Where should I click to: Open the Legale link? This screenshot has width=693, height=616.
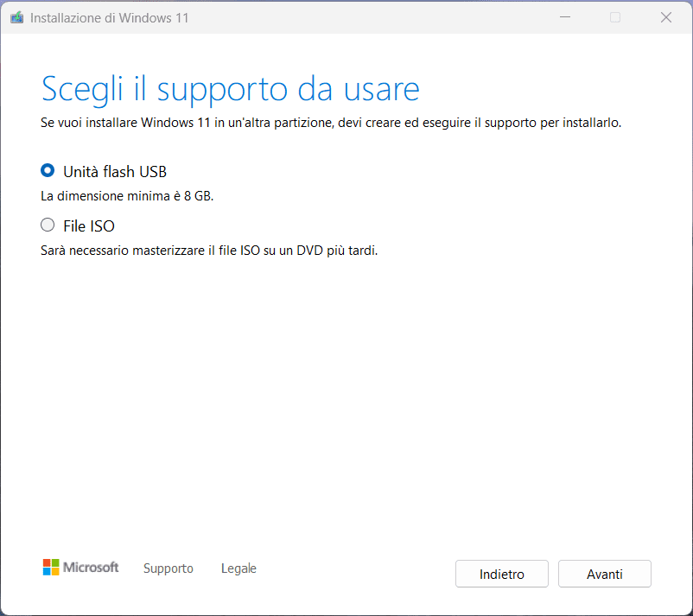click(x=238, y=568)
